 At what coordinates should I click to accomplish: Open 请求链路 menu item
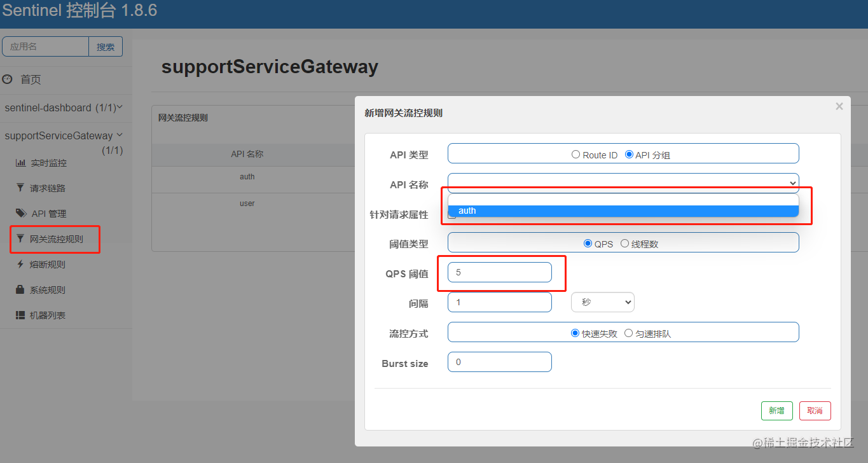48,188
